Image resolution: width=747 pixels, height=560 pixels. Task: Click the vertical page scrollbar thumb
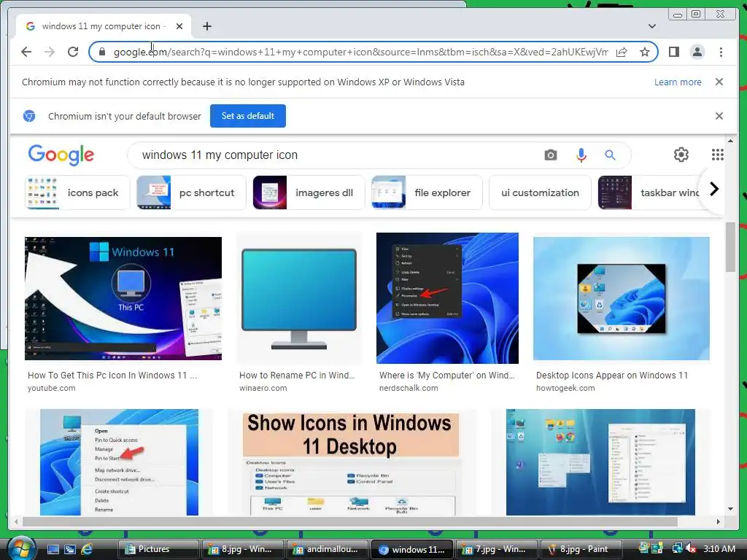point(730,246)
